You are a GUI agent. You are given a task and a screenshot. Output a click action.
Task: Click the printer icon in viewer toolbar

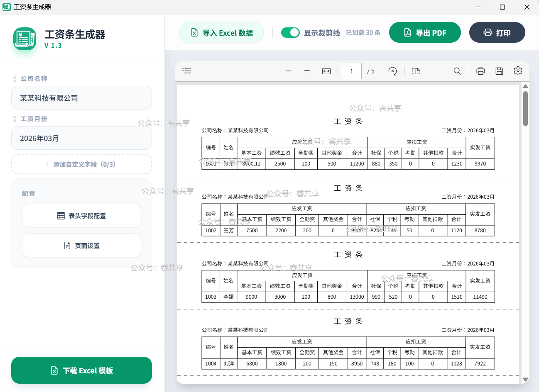coord(480,71)
